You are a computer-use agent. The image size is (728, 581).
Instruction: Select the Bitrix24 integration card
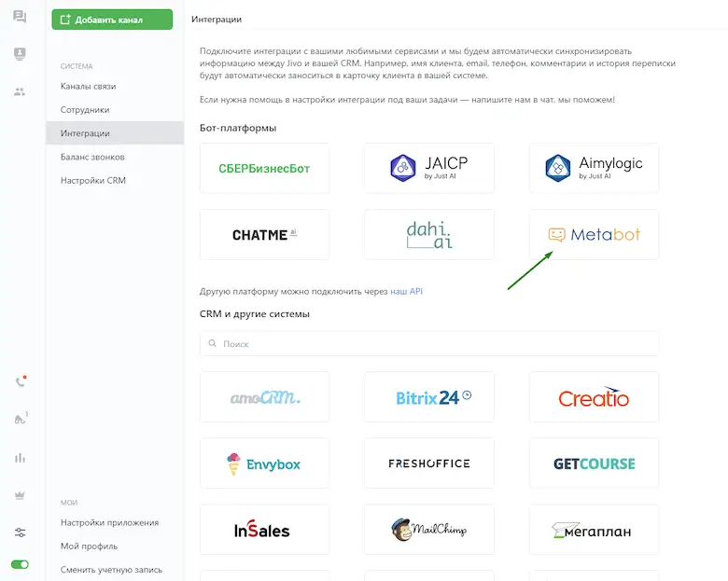click(429, 396)
